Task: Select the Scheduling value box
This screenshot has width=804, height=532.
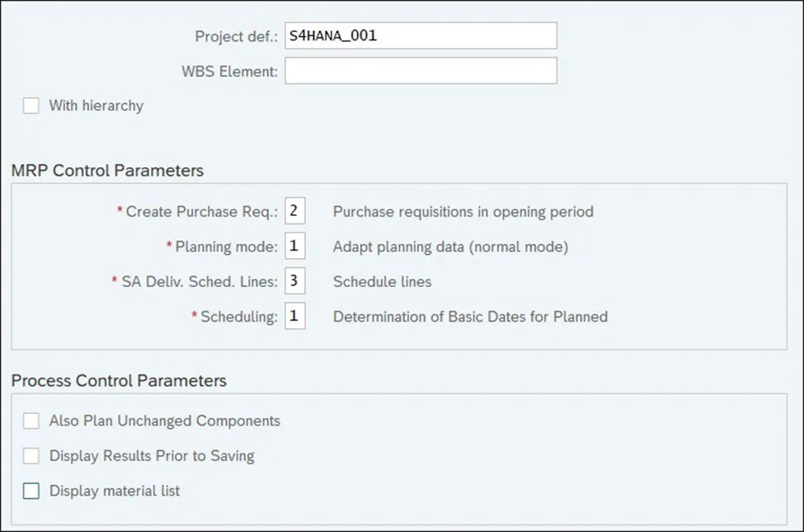Action: tap(295, 317)
